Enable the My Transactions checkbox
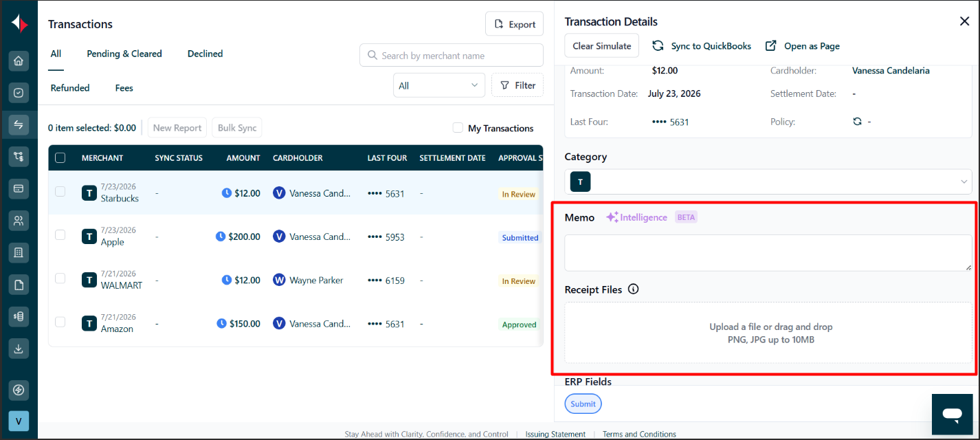Screen dimensions: 980x440 [x=458, y=128]
